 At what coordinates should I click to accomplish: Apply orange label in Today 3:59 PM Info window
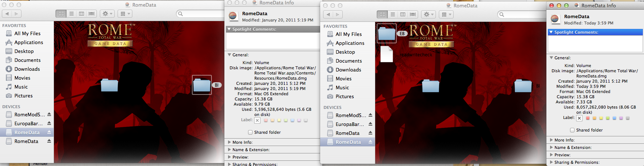594,118
